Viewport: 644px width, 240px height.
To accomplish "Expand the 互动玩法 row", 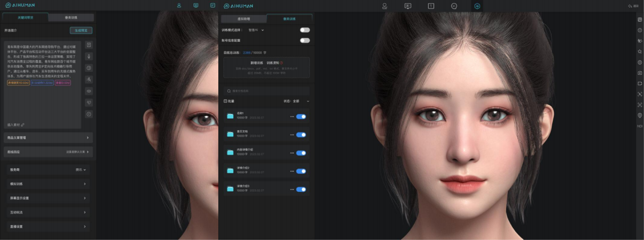I will [48, 212].
